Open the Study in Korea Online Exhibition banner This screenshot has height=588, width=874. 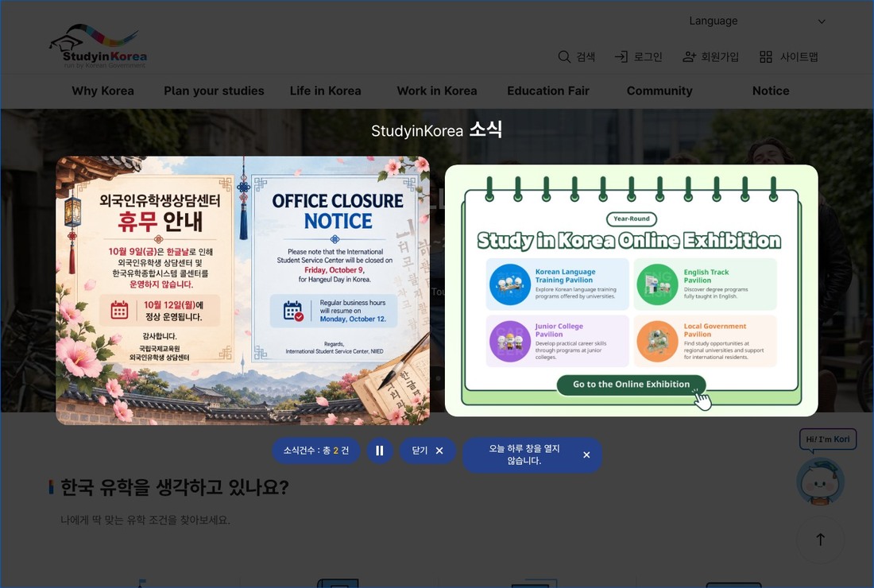632,290
